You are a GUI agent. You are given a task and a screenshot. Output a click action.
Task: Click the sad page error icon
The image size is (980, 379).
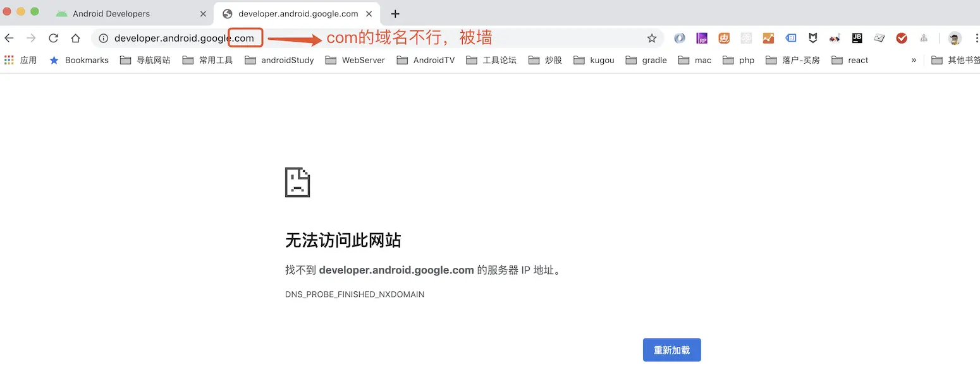(297, 183)
